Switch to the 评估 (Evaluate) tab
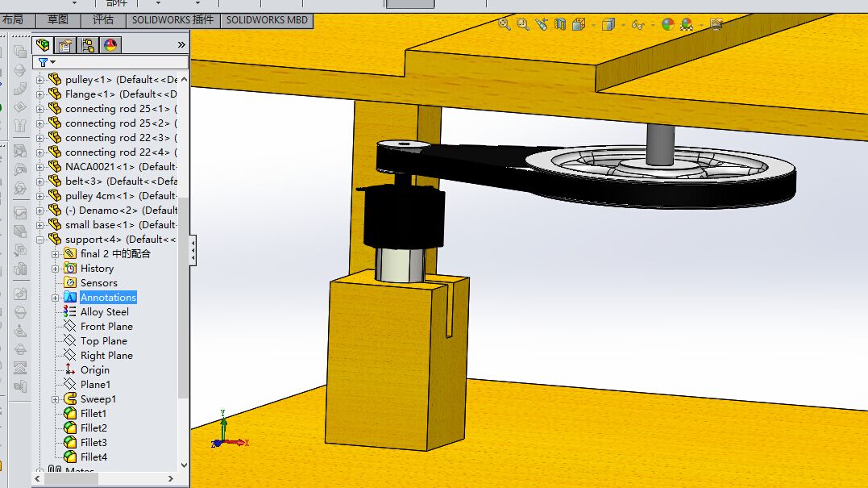The height and width of the screenshot is (488, 868). tap(103, 20)
